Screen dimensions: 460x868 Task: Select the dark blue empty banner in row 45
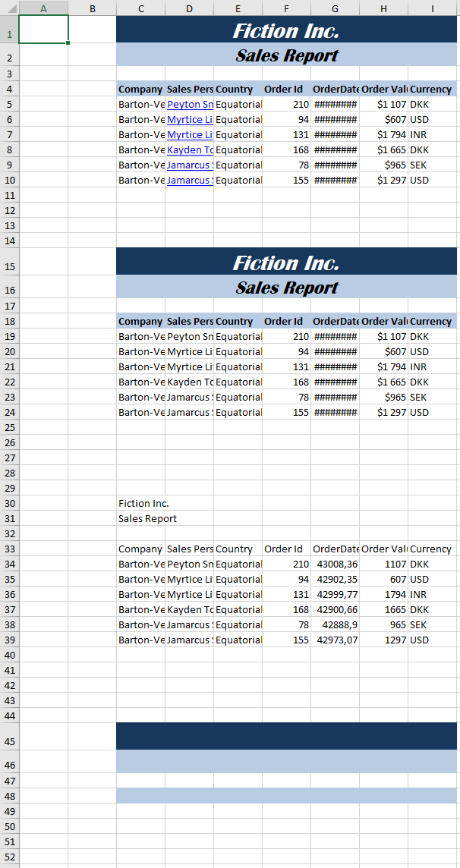point(286,736)
